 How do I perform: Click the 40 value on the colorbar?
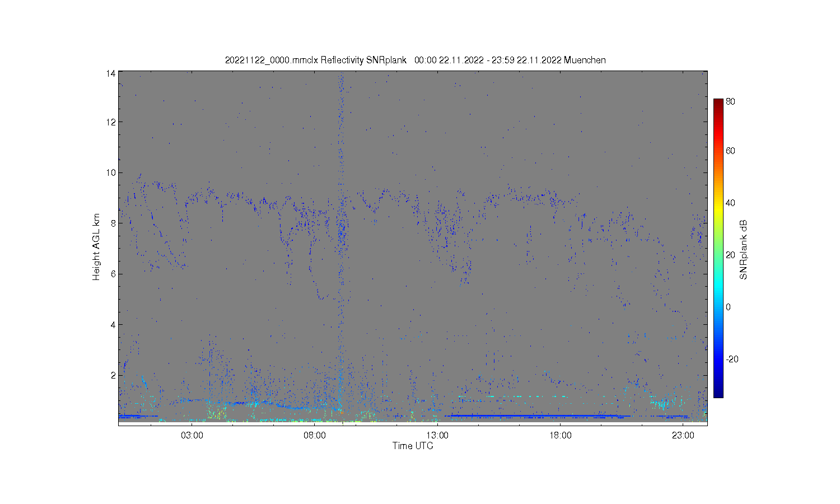pyautogui.click(x=731, y=203)
